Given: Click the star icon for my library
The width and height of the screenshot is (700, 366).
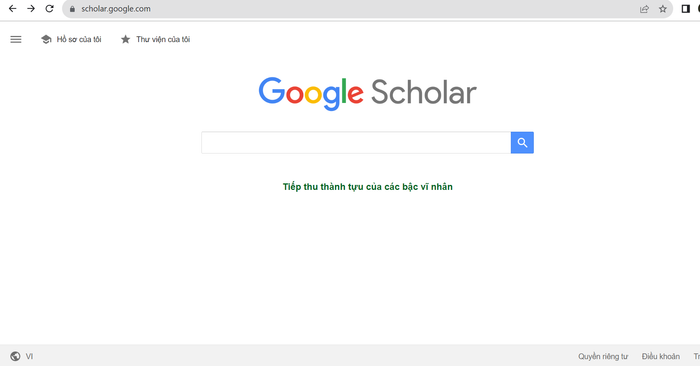Looking at the screenshot, I should click(x=125, y=39).
